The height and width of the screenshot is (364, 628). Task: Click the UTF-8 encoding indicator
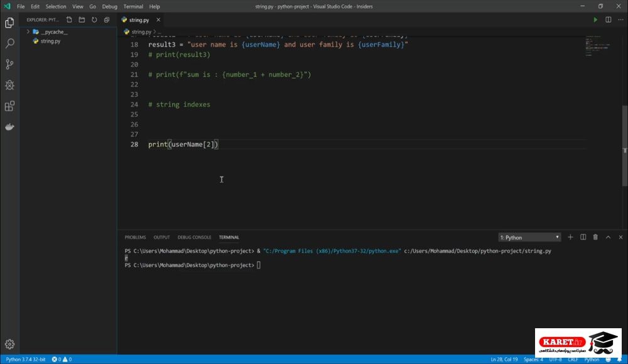(555, 359)
